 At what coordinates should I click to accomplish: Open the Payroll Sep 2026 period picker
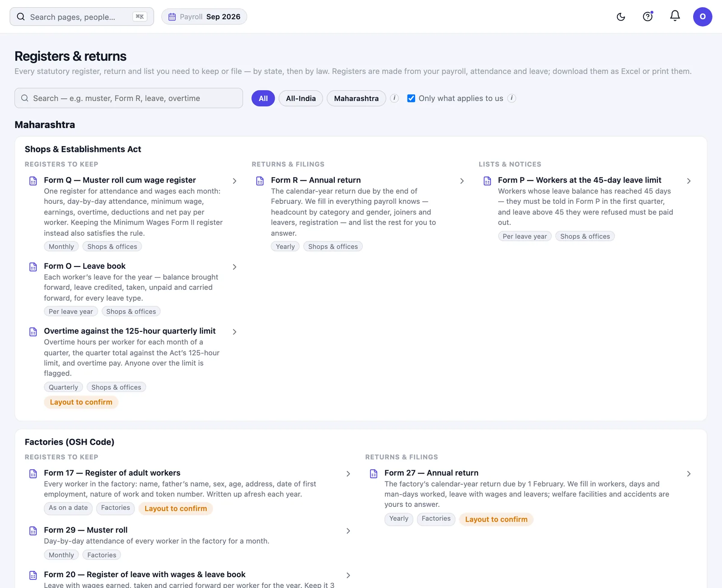pos(204,17)
